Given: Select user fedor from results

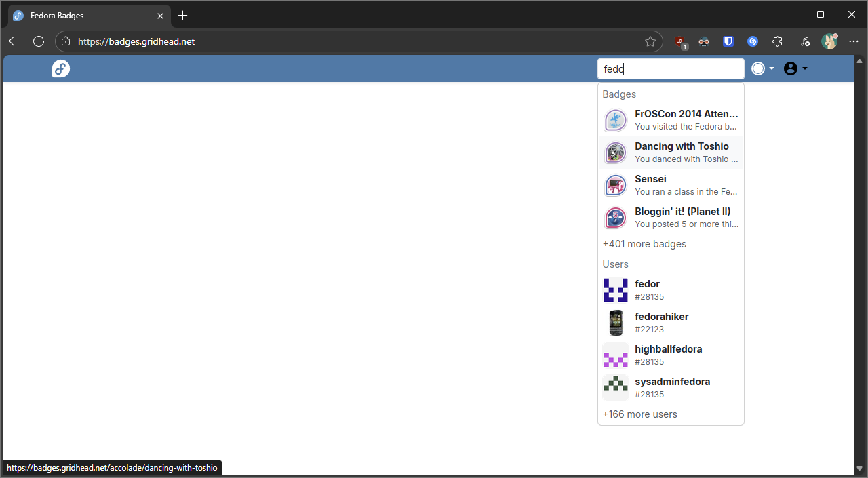Looking at the screenshot, I should tap(647, 290).
